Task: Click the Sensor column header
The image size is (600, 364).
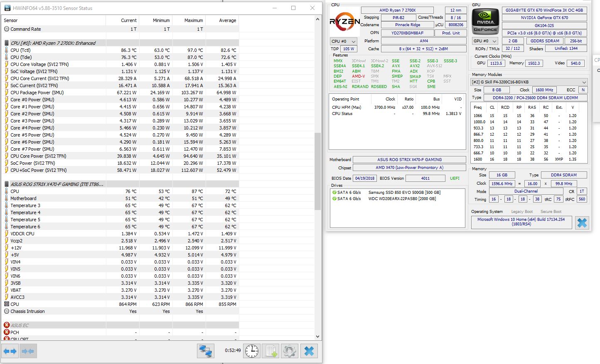Action: click(x=54, y=20)
